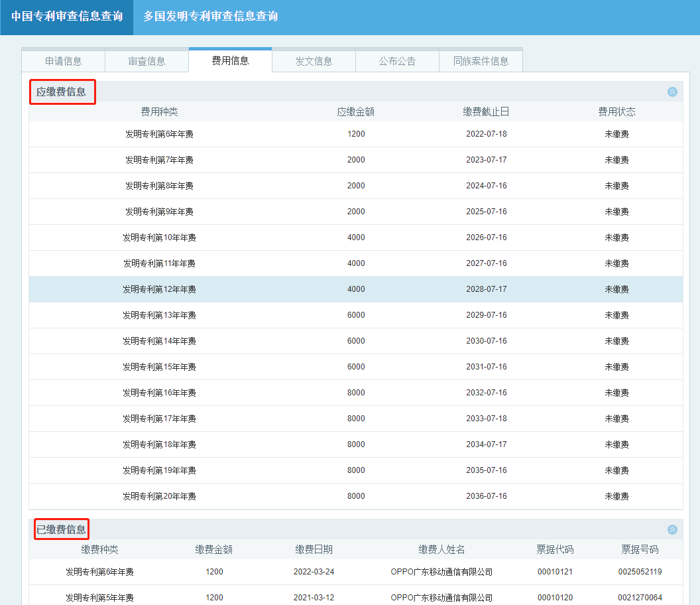The width and height of the screenshot is (700, 605).
Task: Select the 发明专利第10年年费 row
Action: pyautogui.click(x=356, y=237)
